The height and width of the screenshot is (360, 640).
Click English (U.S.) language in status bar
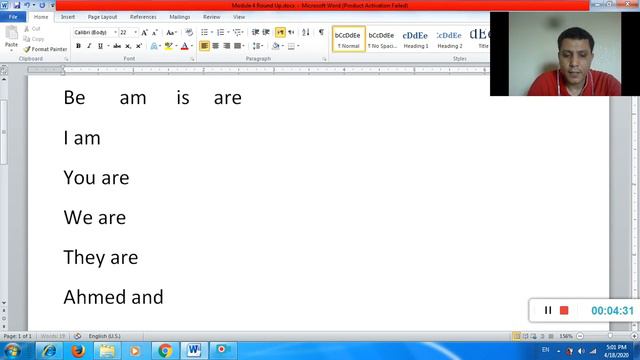[x=104, y=336]
